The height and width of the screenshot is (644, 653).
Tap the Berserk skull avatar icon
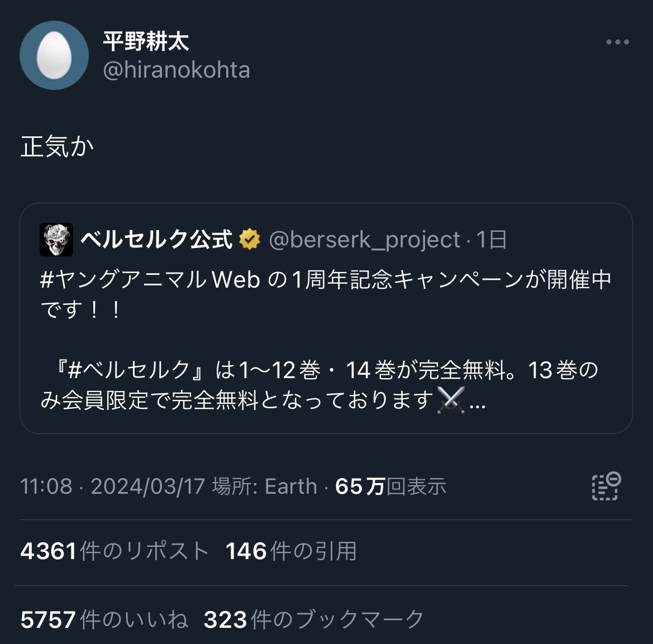56,240
